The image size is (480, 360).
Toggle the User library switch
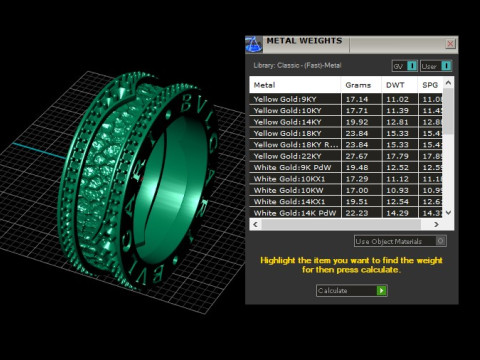(436, 66)
